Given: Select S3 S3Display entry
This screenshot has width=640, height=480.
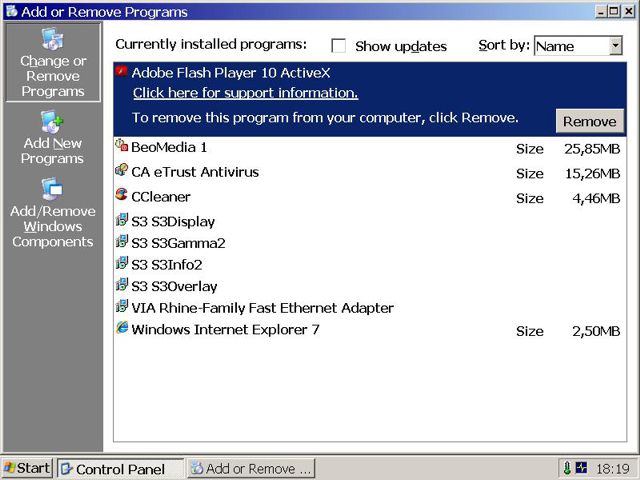Looking at the screenshot, I should pos(370,222).
